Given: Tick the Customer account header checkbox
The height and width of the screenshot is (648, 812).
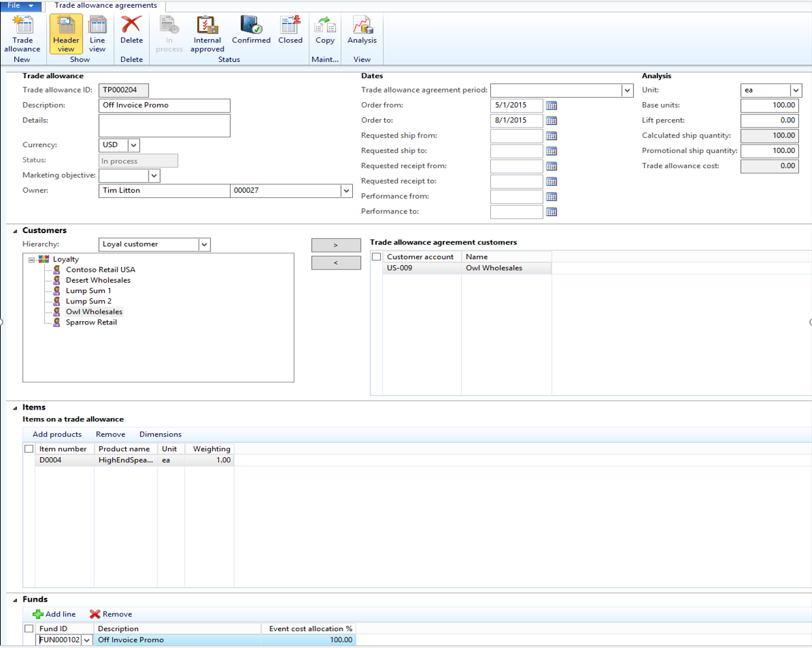Looking at the screenshot, I should (x=376, y=257).
